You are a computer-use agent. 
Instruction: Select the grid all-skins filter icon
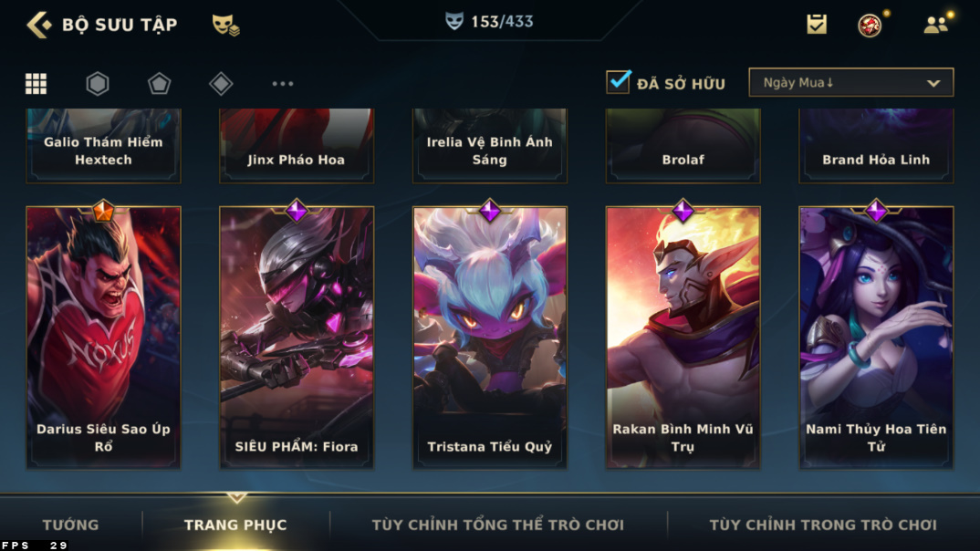tap(36, 83)
